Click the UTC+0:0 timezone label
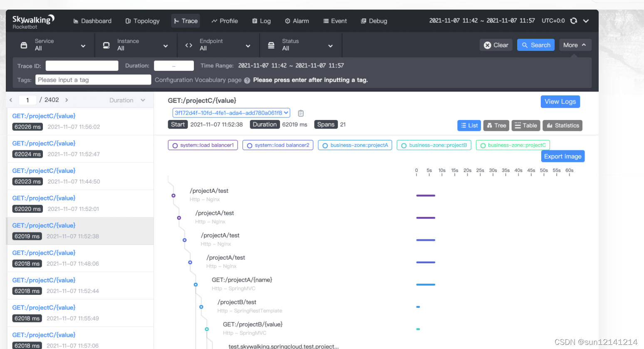Viewport: 644px width, 349px height. 553,20
